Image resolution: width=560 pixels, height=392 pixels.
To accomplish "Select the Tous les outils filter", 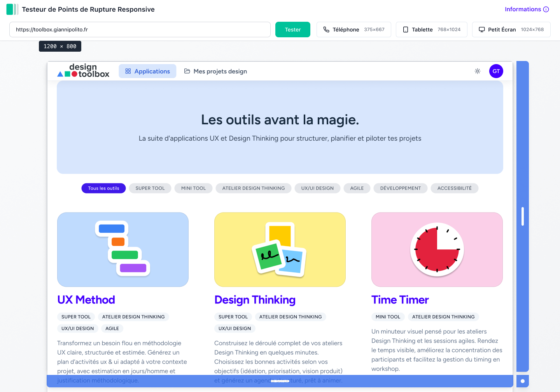I will coord(103,188).
